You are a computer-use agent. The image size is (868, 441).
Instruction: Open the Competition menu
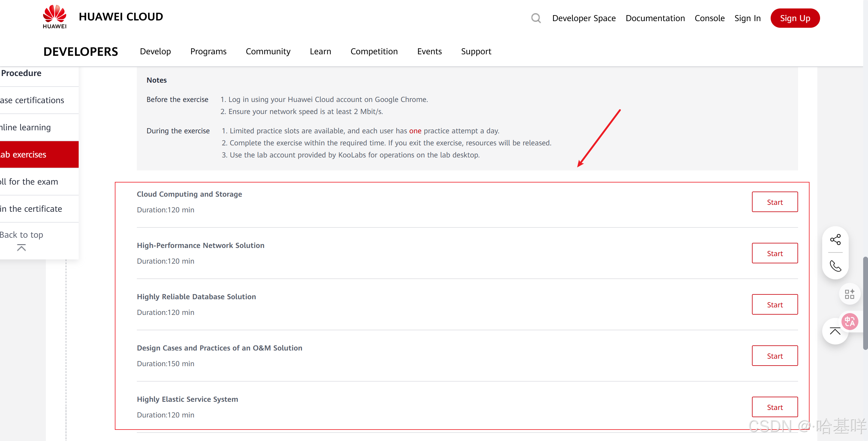click(374, 51)
